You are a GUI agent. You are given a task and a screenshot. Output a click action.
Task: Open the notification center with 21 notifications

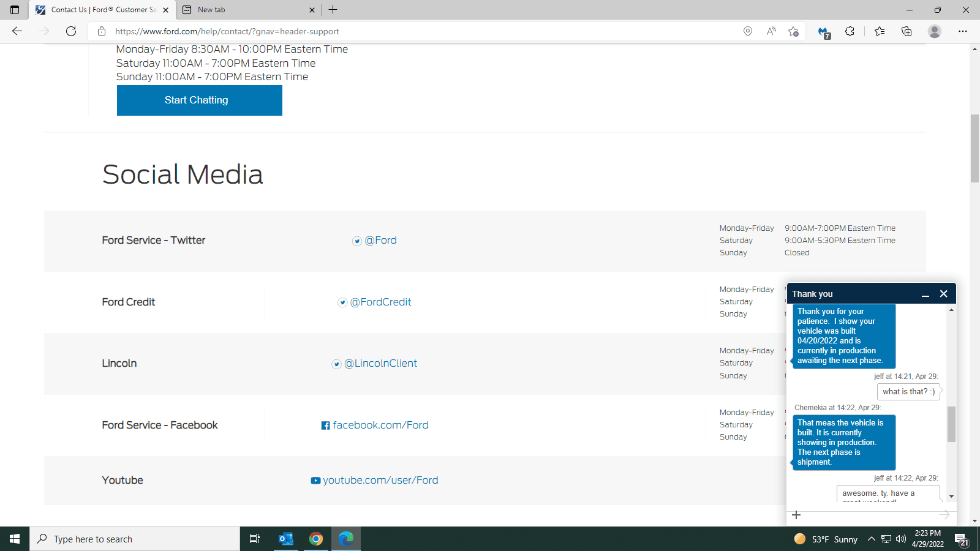[962, 539]
